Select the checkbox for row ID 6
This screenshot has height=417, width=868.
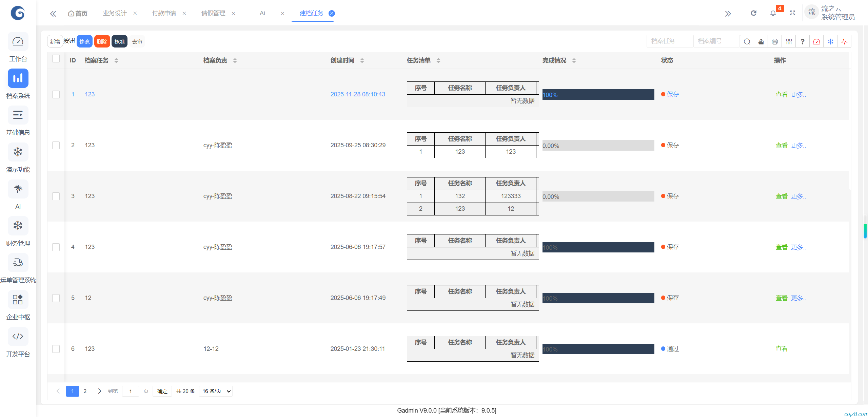coord(56,349)
